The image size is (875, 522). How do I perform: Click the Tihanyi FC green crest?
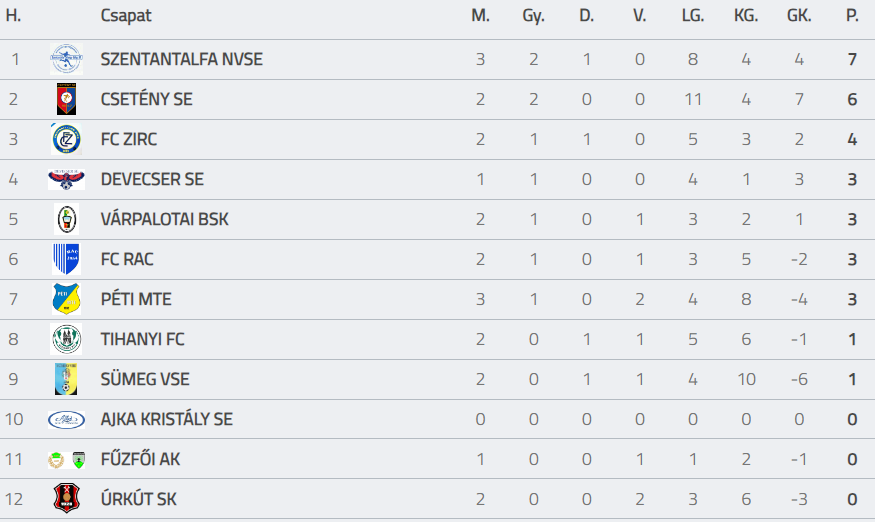click(x=66, y=339)
